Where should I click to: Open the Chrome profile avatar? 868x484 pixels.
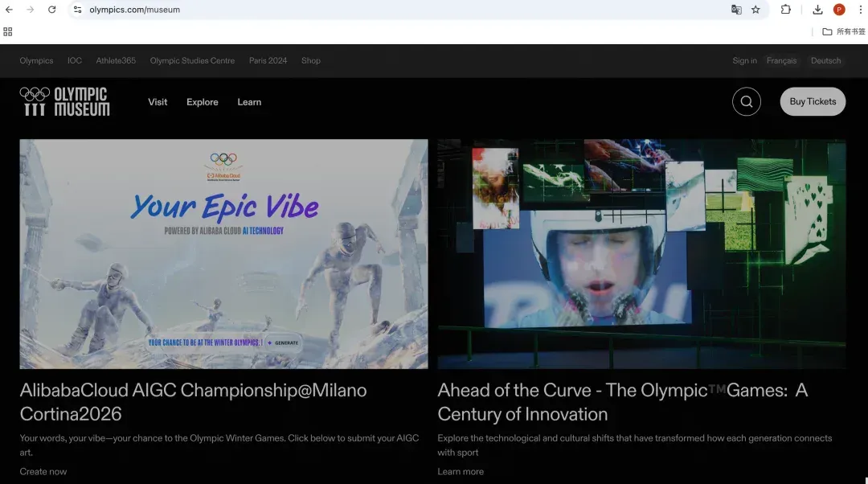[x=839, y=10]
